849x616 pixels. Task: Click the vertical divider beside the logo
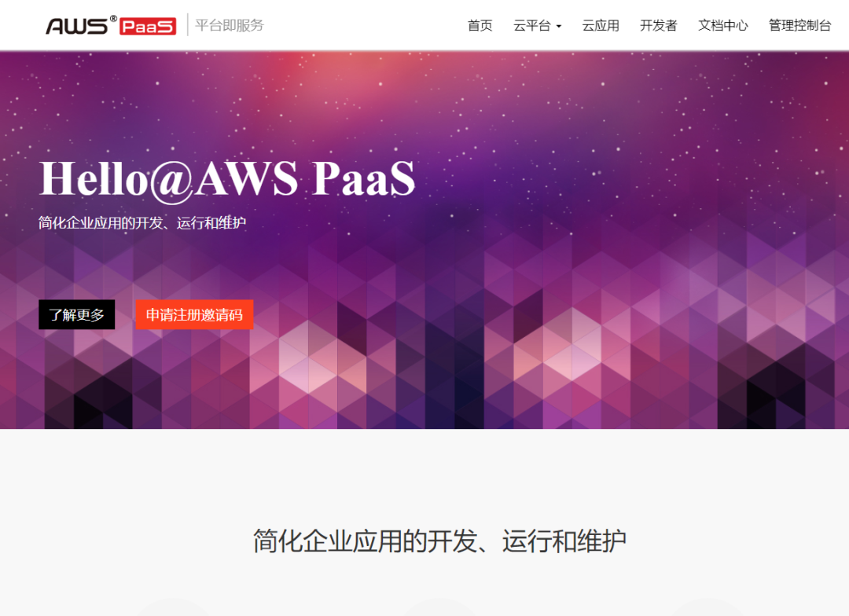pos(188,25)
